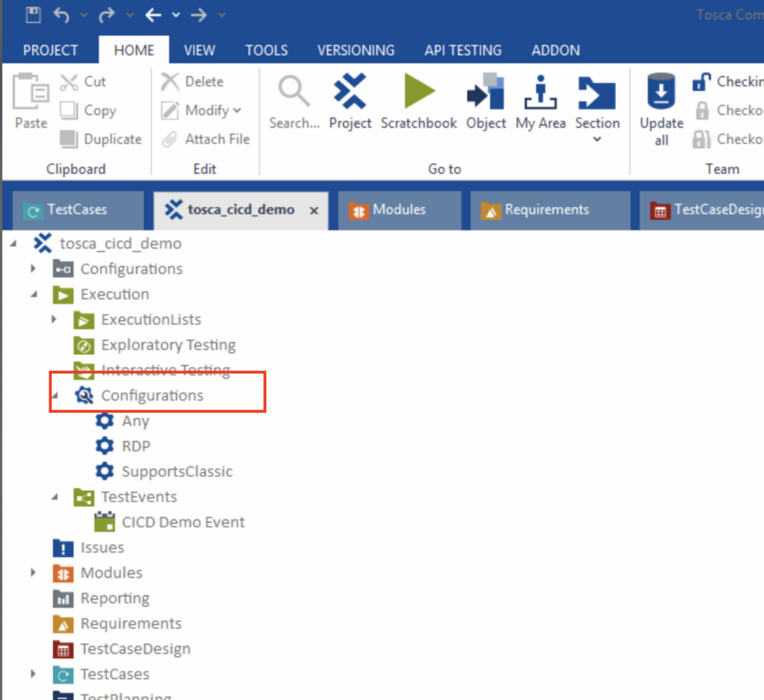Image resolution: width=764 pixels, height=700 pixels.
Task: Click the Update all icon
Action: click(x=661, y=91)
